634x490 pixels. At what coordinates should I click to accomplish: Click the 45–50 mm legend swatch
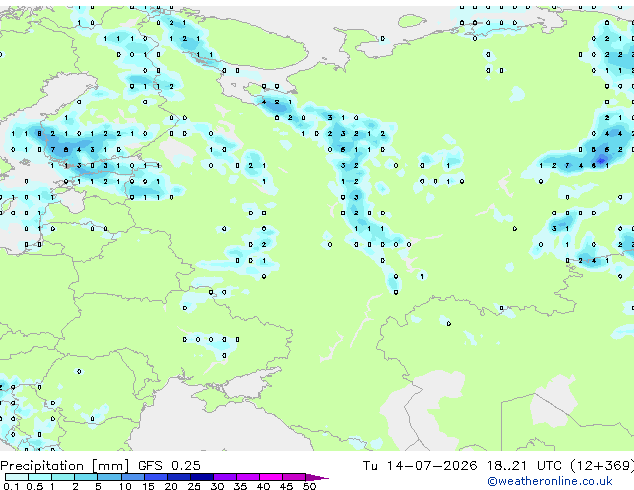click(294, 477)
